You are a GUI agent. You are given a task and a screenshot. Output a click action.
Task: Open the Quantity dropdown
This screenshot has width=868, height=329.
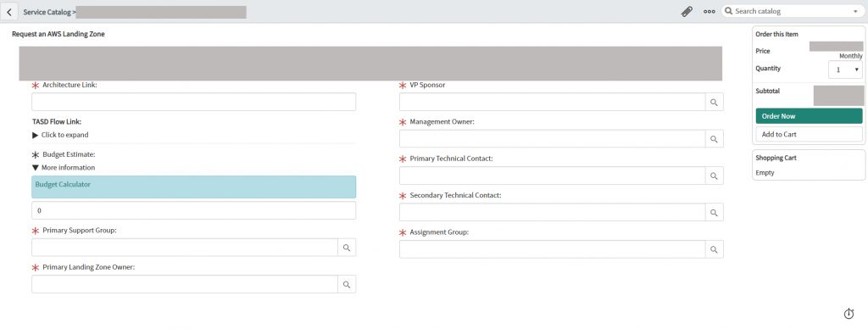845,70
